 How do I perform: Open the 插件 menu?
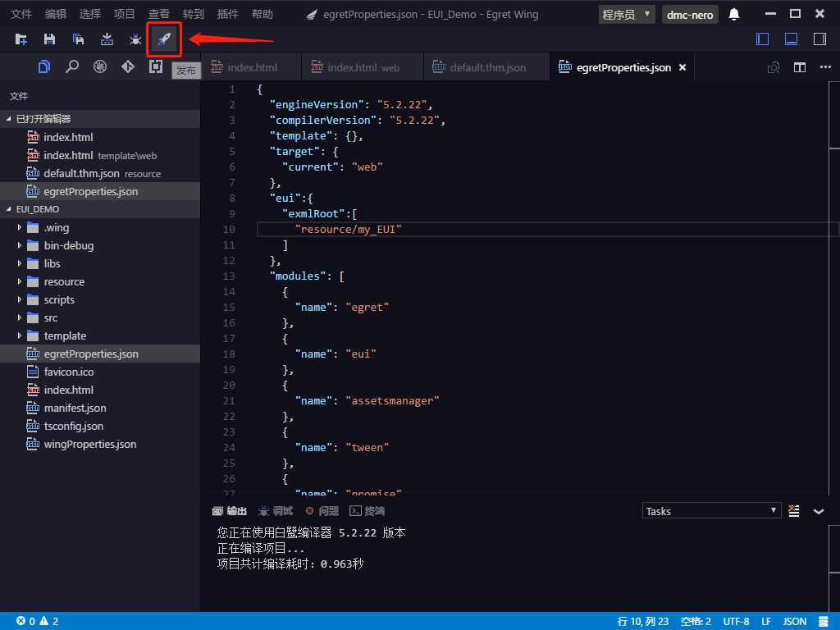pyautogui.click(x=228, y=14)
